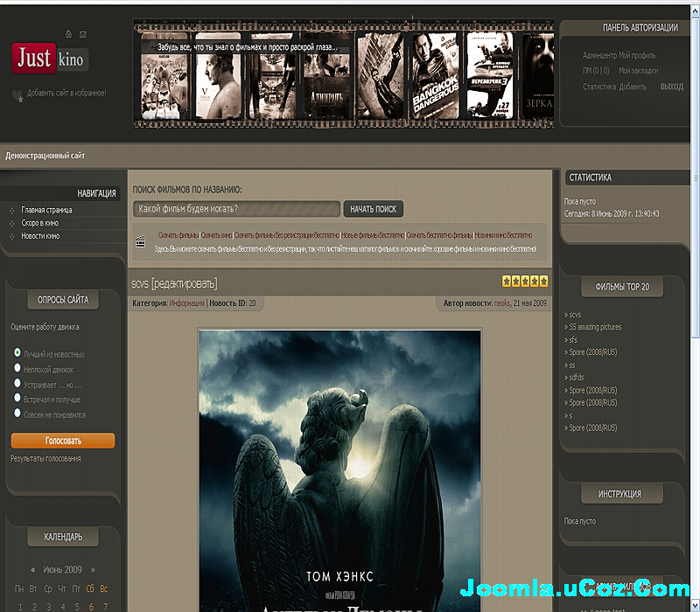Open "sfs" in the Top 20 list
Viewport: 700px width, 612px height.
[573, 340]
